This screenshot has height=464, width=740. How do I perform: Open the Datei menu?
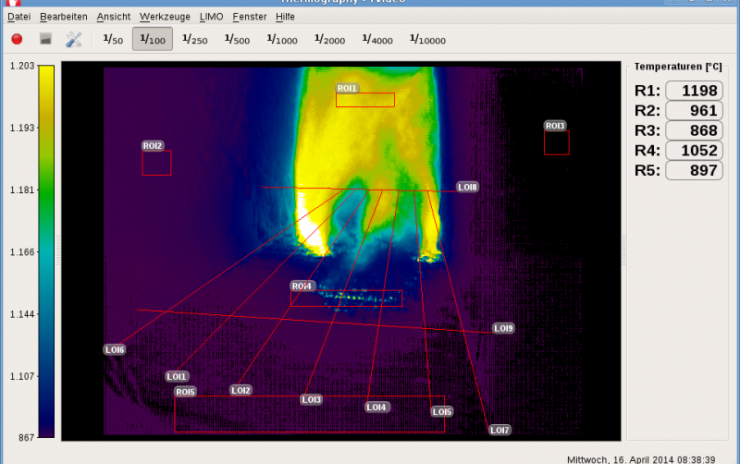click(x=19, y=17)
